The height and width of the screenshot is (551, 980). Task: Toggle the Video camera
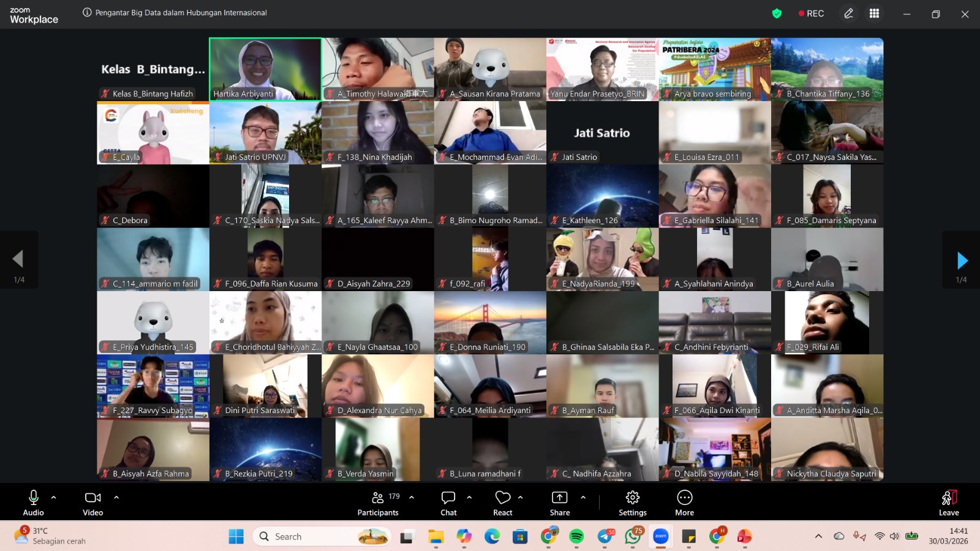[93, 503]
